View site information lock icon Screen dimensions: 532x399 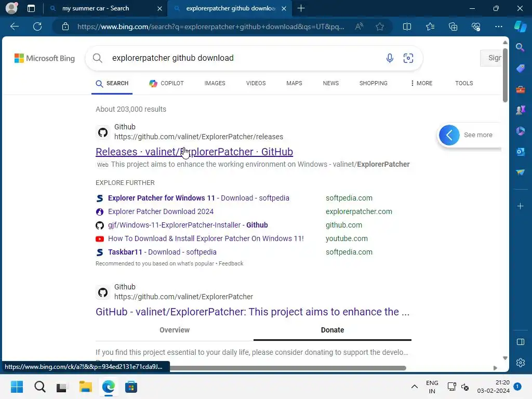click(65, 26)
